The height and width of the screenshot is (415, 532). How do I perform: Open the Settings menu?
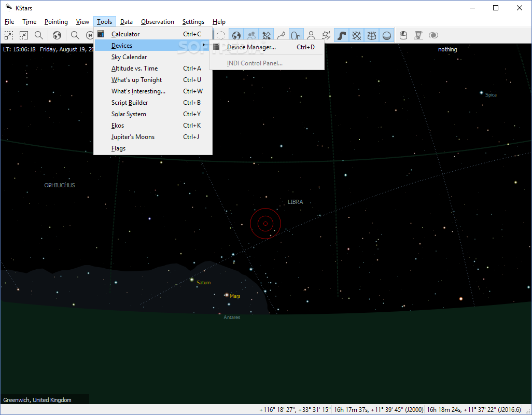click(x=193, y=22)
